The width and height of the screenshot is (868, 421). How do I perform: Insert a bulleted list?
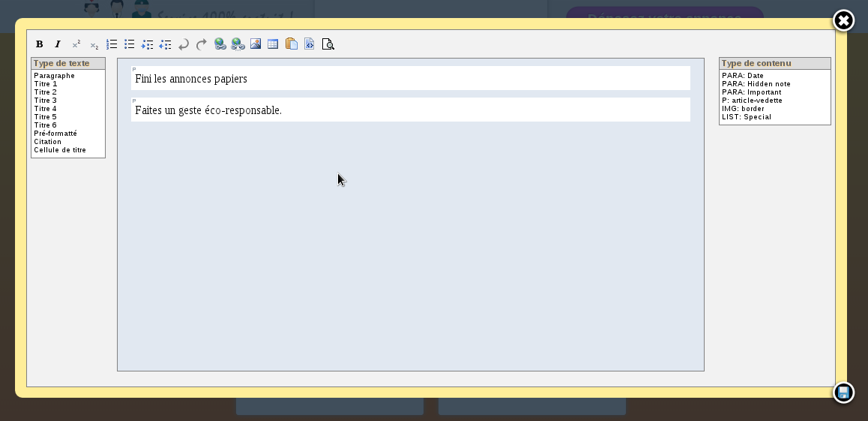pyautogui.click(x=130, y=44)
